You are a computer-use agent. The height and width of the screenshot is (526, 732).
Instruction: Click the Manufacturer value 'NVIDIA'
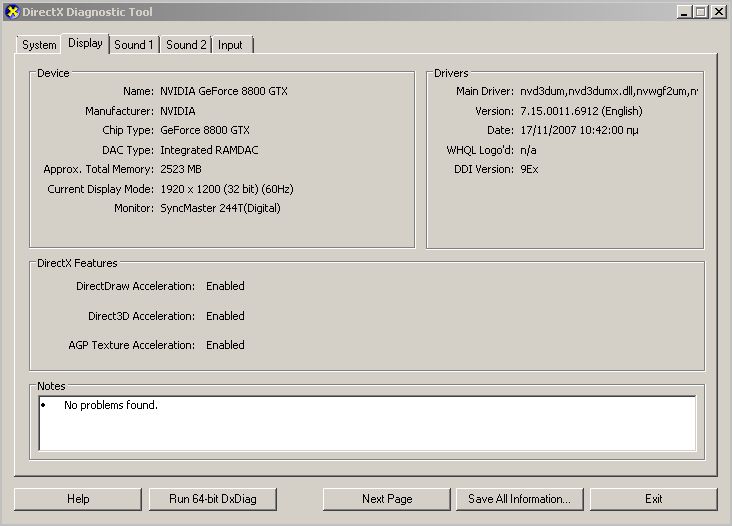point(178,111)
